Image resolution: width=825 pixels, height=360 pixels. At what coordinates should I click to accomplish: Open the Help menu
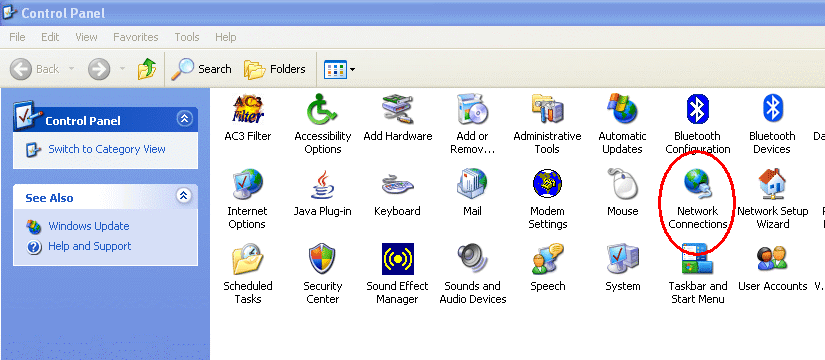[x=225, y=37]
